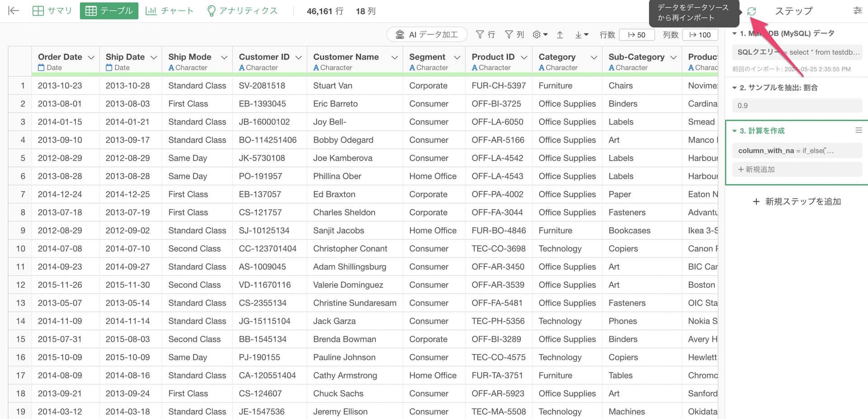
Task: Open the step 3 hamburger menu icon
Action: click(859, 130)
